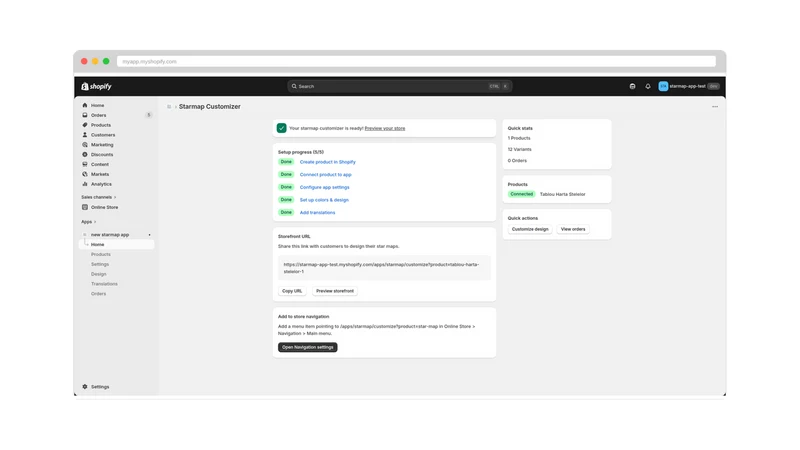The height and width of the screenshot is (450, 800).
Task: Focus the Shopify Search field
Action: 400,86
